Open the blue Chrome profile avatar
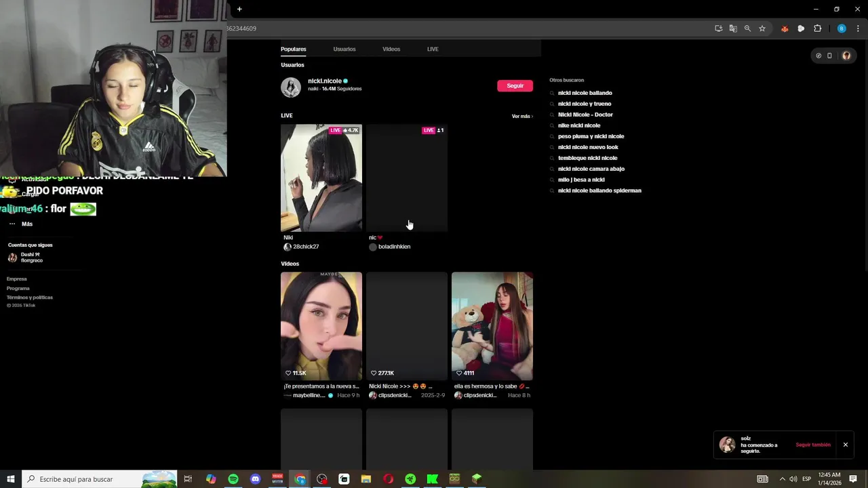The width and height of the screenshot is (868, 488). point(842,28)
